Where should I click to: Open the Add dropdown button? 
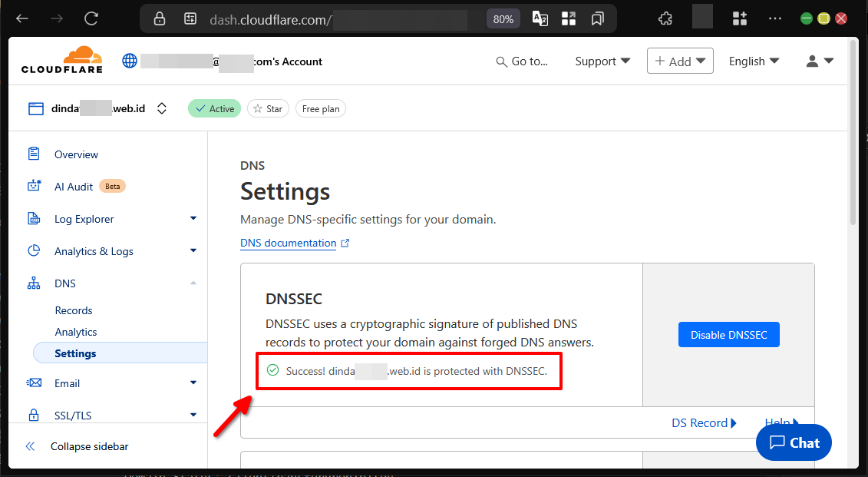click(x=680, y=61)
